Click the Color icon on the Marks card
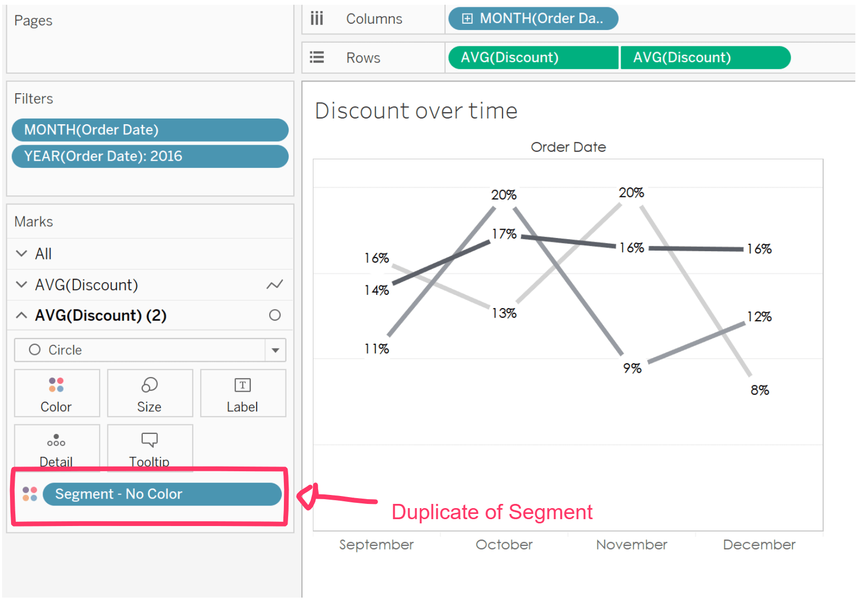The height and width of the screenshot is (615, 868). pos(56,392)
